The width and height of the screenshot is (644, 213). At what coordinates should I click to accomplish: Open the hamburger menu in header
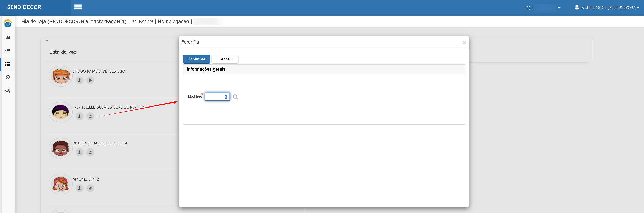[78, 7]
